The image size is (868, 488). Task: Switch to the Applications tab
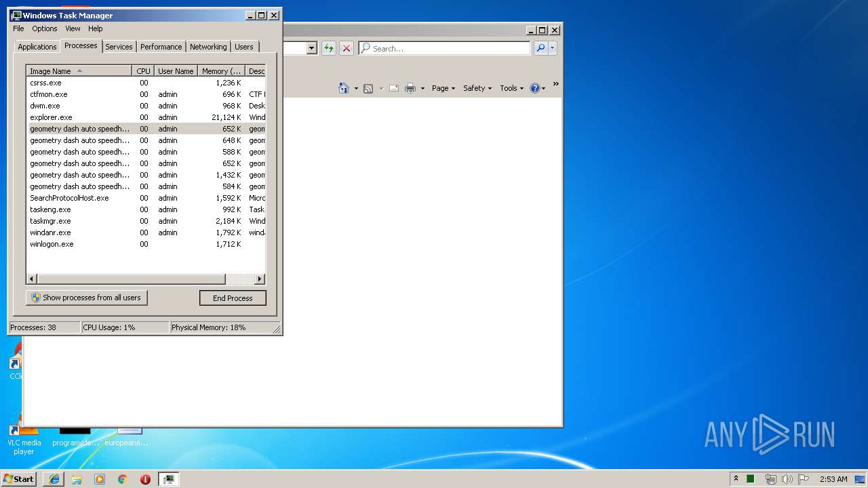[x=37, y=47]
